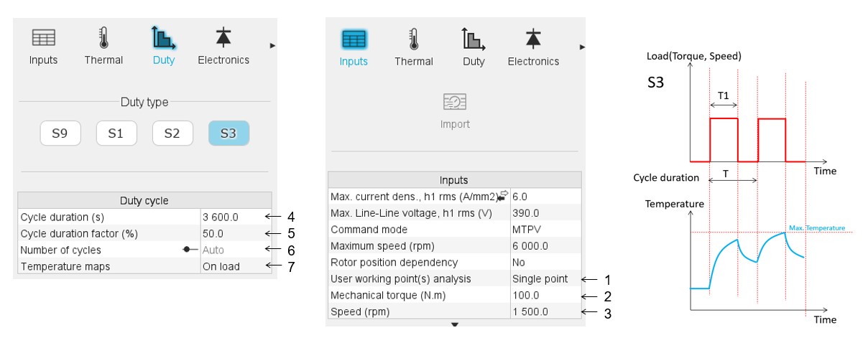Click the Cycle duration value field
The width and height of the screenshot is (868, 343).
point(236,217)
